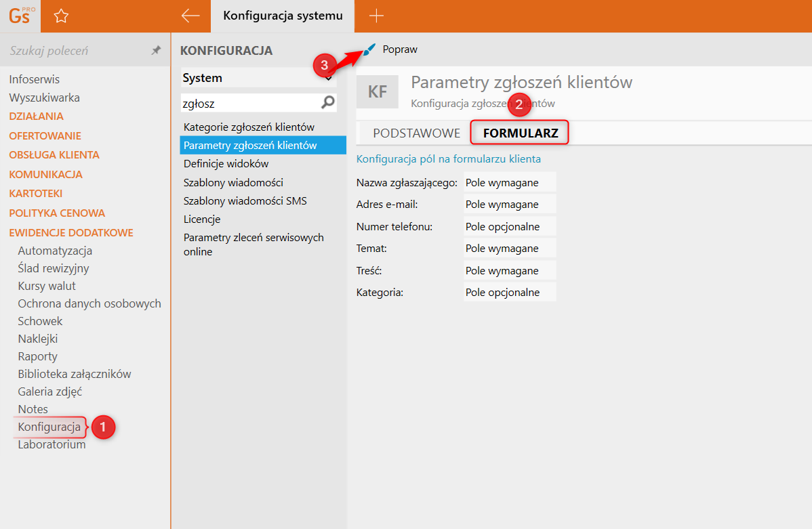Open Numer telefonu field option dropdown
The width and height of the screenshot is (812, 529).
coord(510,226)
